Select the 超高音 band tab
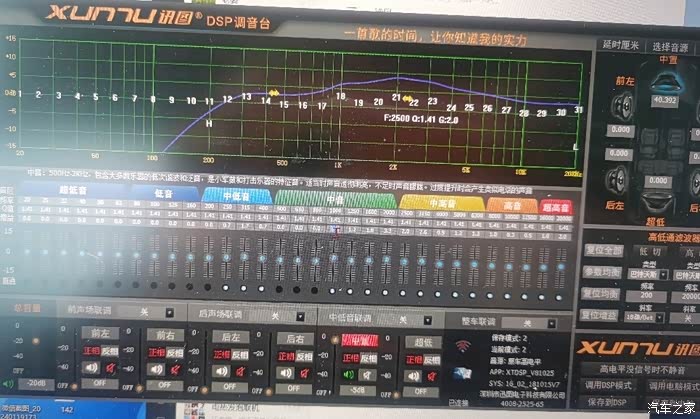The image size is (700, 419). point(556,207)
